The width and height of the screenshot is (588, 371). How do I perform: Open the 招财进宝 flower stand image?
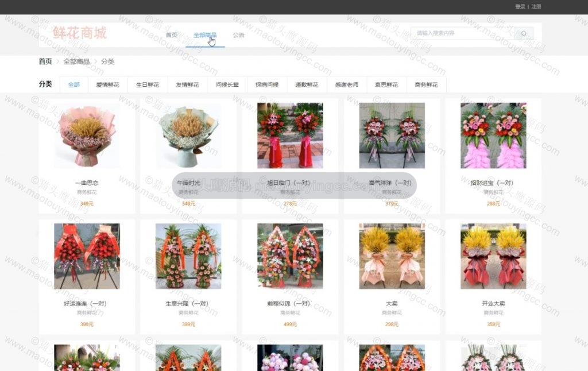[493, 136]
